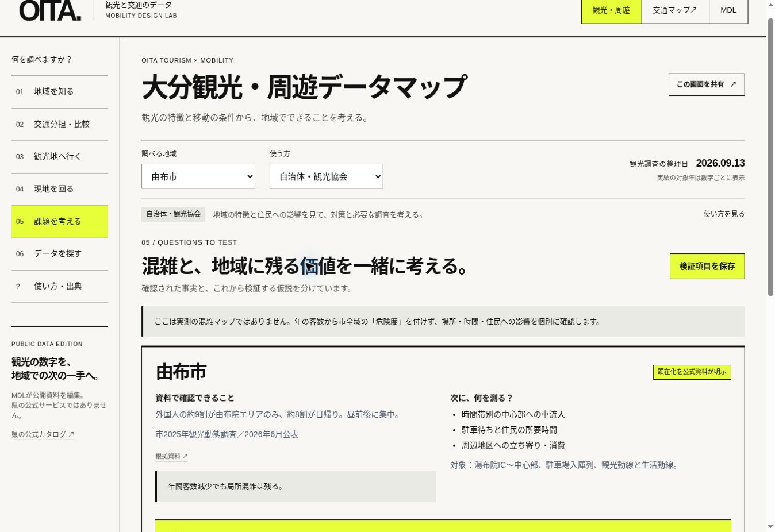
Task: Select 04 現地を回る in sidebar
Action: click(x=60, y=189)
